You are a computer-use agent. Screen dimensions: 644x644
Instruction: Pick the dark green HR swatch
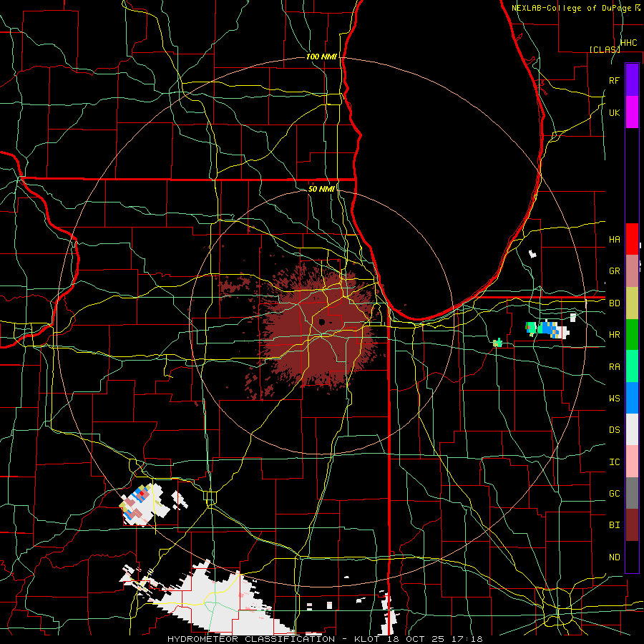(x=632, y=335)
